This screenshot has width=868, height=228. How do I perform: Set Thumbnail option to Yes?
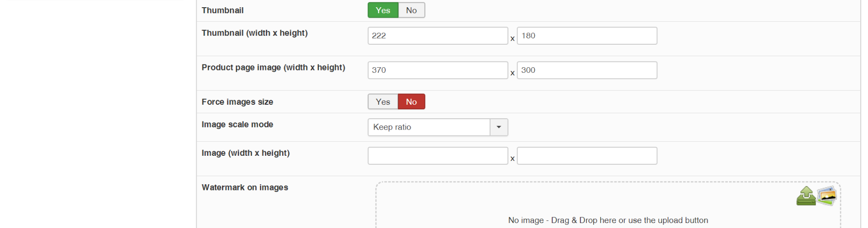[x=382, y=10]
